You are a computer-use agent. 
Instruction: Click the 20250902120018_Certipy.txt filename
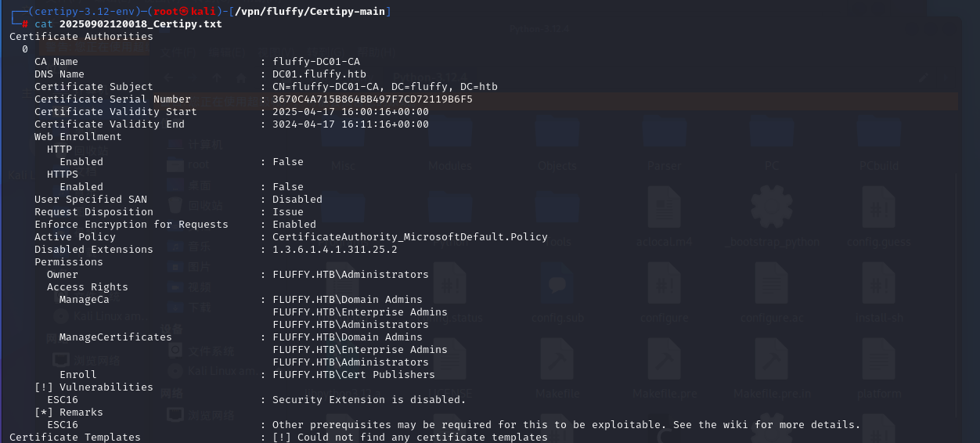click(x=140, y=24)
